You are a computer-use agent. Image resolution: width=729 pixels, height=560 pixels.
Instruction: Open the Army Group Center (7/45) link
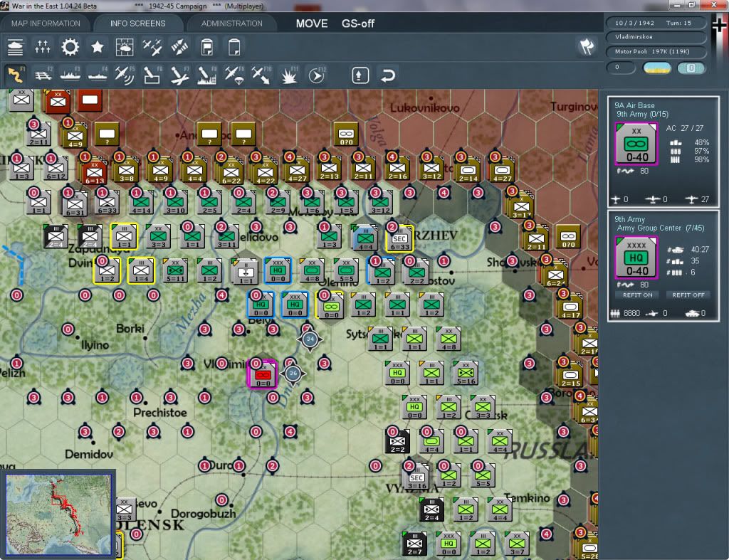pos(660,228)
